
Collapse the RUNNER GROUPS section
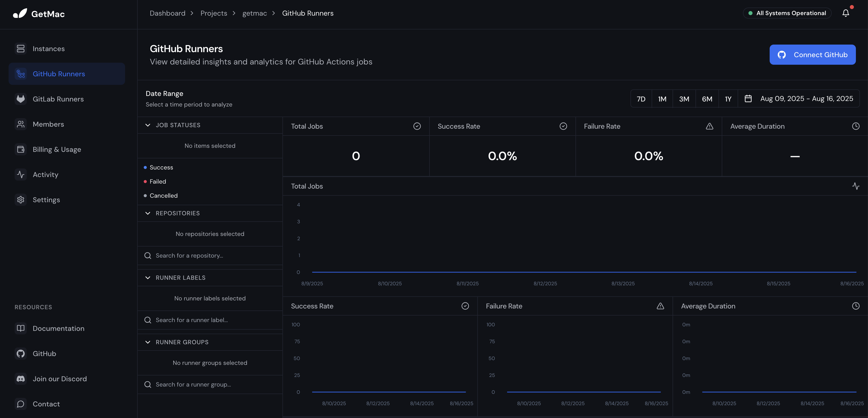point(148,342)
